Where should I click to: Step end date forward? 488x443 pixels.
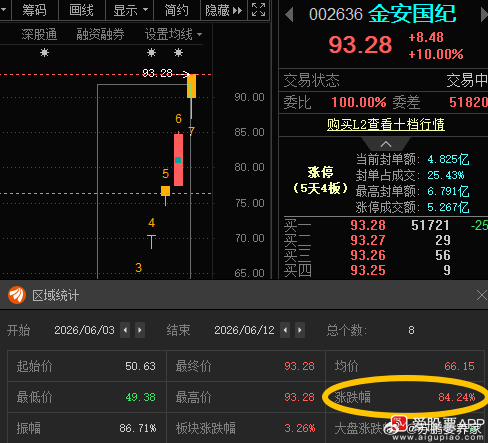(x=300, y=330)
